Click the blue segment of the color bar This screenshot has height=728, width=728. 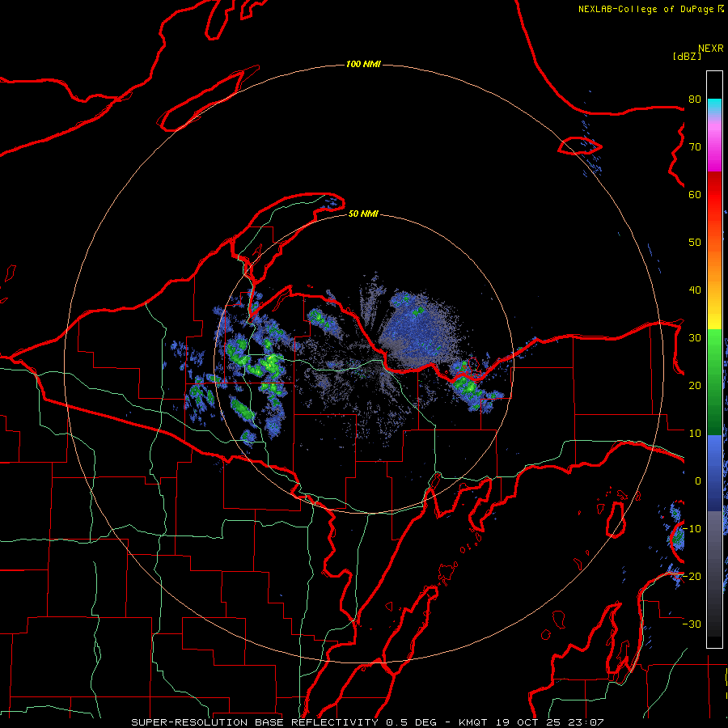(714, 472)
